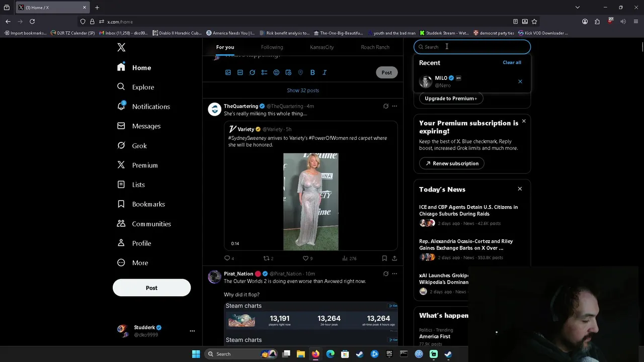This screenshot has width=644, height=362.
Task: Add a GIF in the composer toolbar
Action: pyautogui.click(x=240, y=72)
